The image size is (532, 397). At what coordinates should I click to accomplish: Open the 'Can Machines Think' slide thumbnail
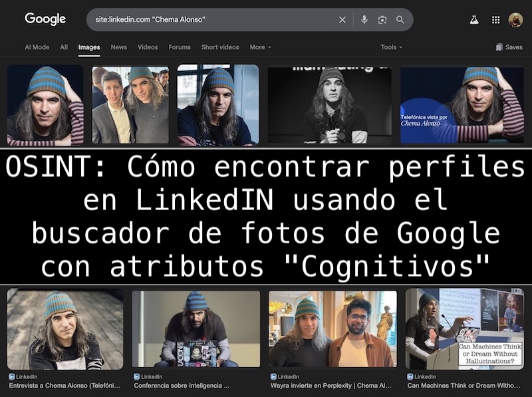click(x=464, y=329)
